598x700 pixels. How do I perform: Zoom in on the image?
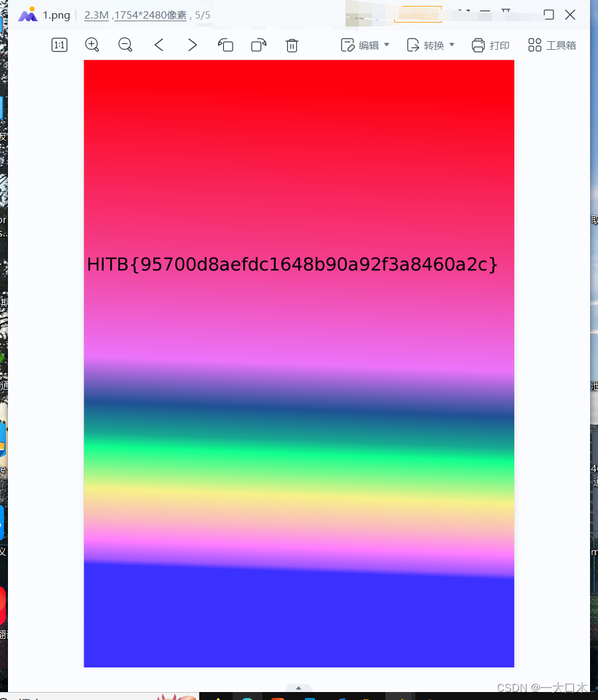[x=92, y=45]
